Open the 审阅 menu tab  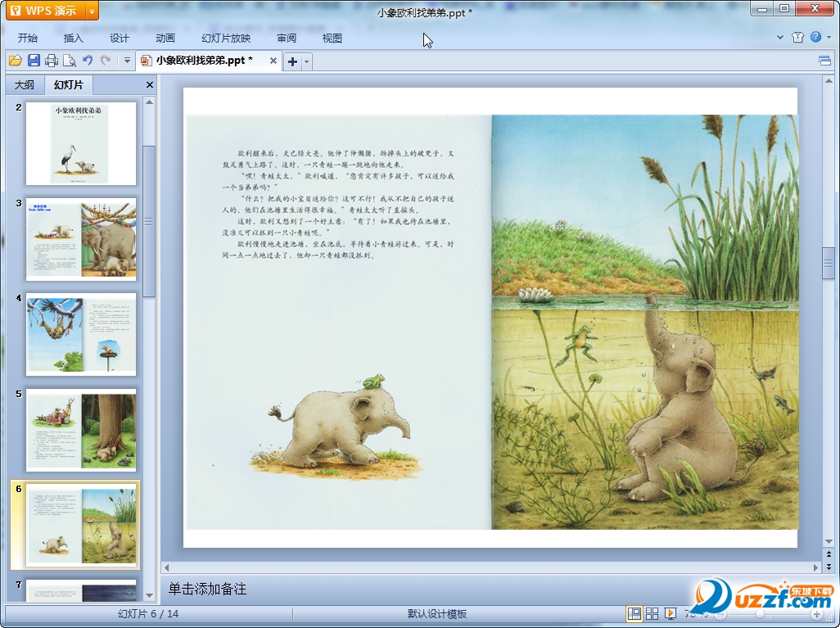pyautogui.click(x=287, y=38)
